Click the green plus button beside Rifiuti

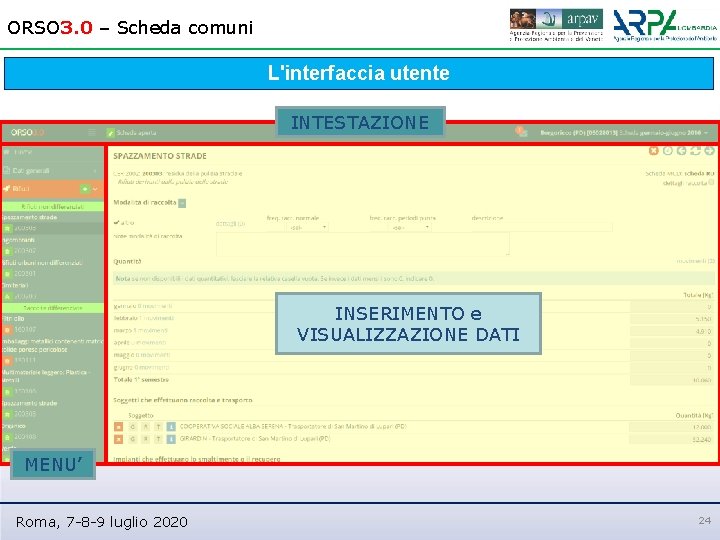[x=84, y=189]
